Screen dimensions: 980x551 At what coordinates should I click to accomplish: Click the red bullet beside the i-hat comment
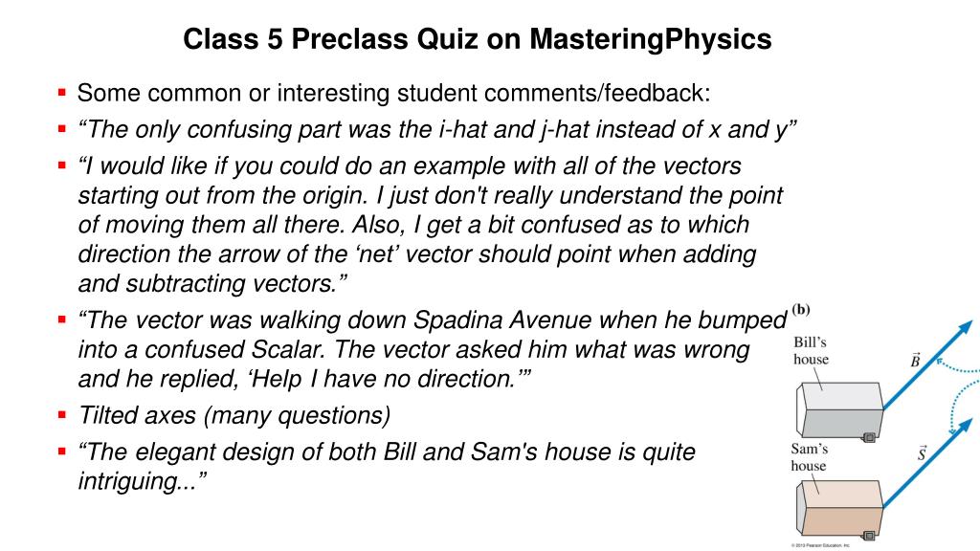point(61,128)
